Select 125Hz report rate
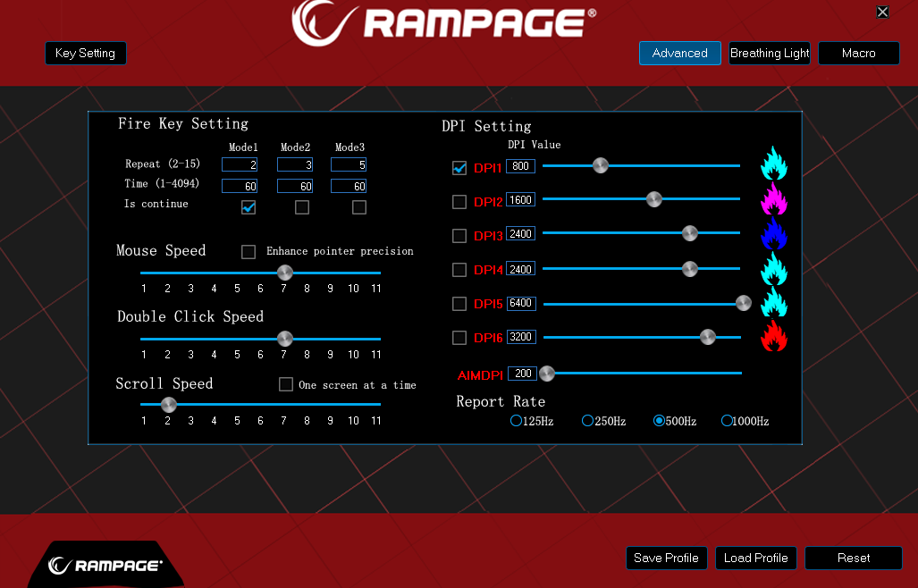Image resolution: width=918 pixels, height=588 pixels. [516, 421]
